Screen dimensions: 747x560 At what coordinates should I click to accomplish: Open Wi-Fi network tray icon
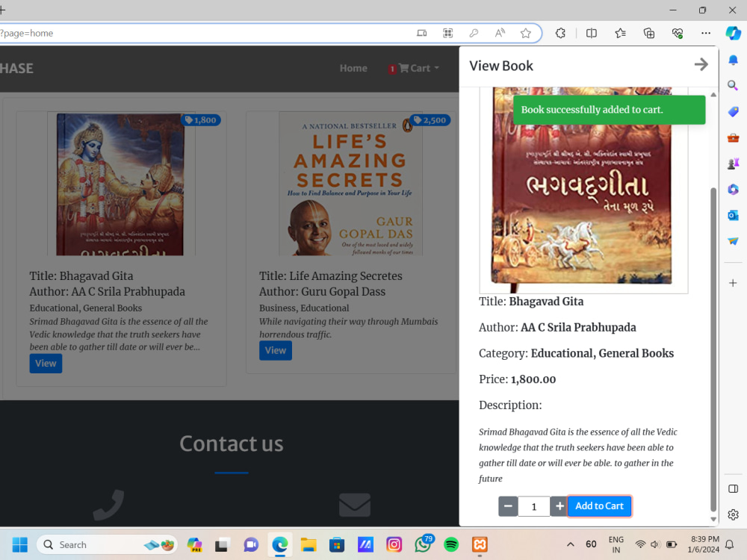click(x=641, y=544)
